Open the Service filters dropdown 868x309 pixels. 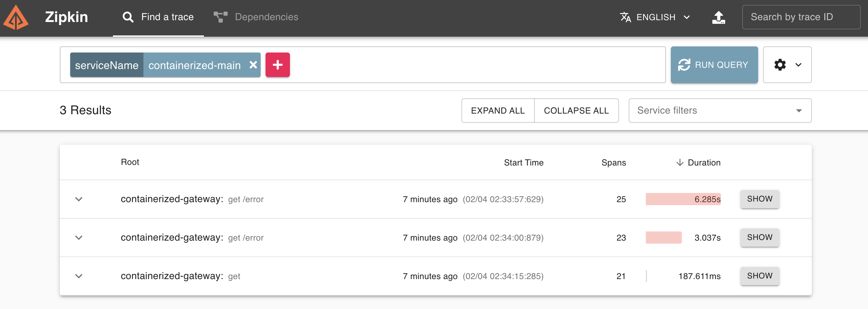pyautogui.click(x=720, y=111)
